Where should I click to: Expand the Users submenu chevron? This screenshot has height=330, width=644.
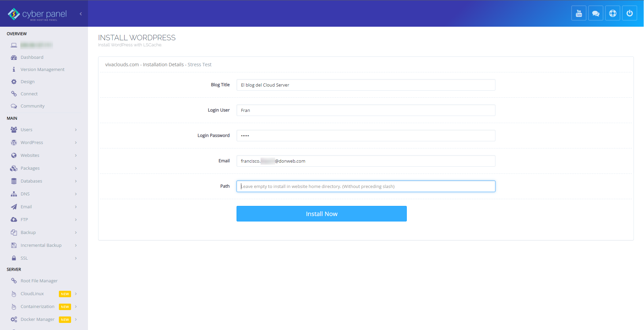[76, 129]
